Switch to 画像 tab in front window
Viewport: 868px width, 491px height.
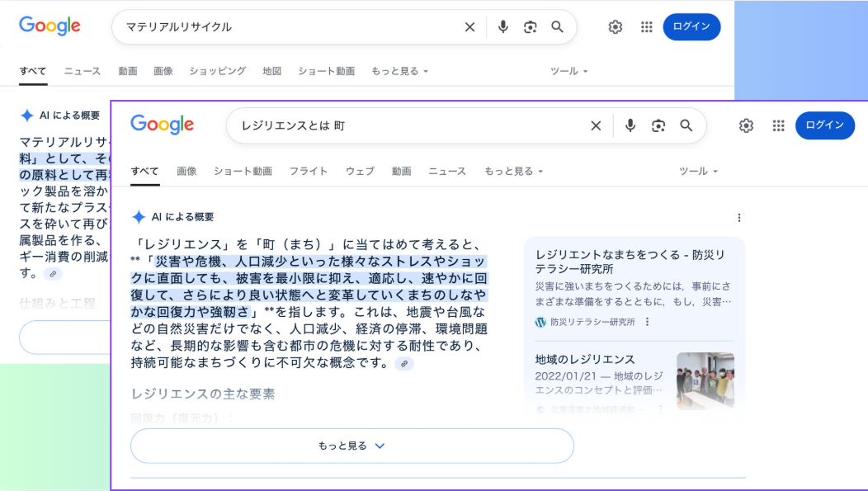186,171
